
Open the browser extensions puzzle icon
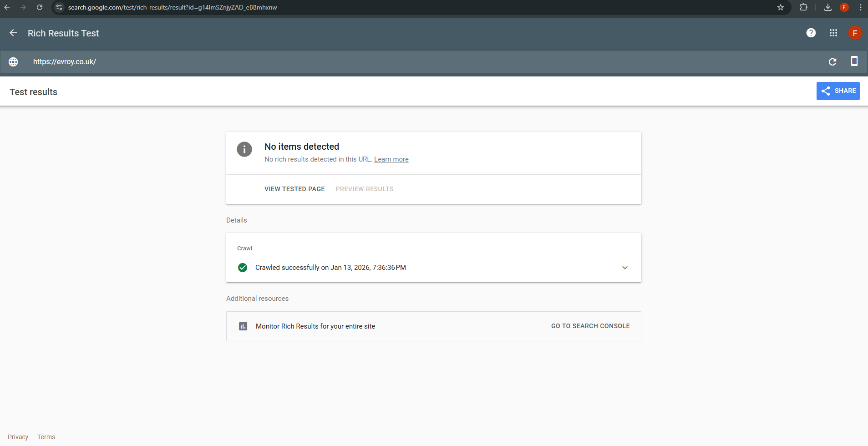tap(803, 7)
